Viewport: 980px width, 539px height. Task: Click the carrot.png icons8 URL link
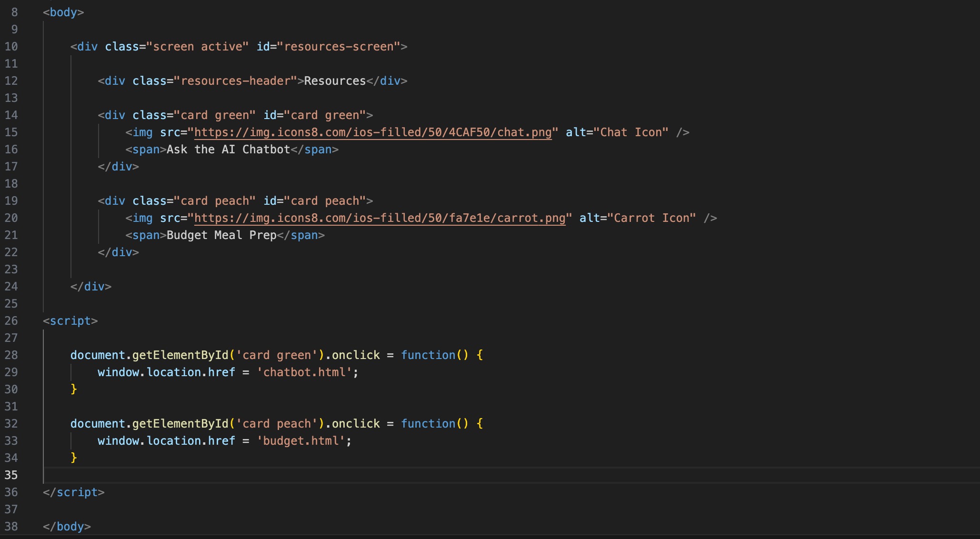pyautogui.click(x=380, y=218)
